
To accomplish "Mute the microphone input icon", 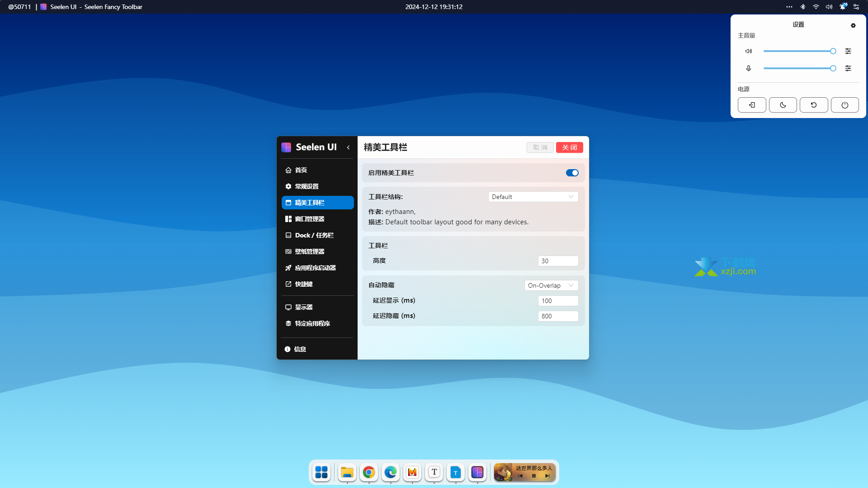I will pyautogui.click(x=749, y=68).
